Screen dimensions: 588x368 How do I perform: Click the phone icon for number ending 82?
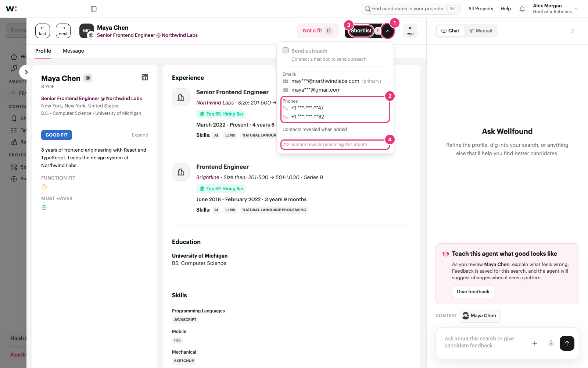pyautogui.click(x=286, y=117)
